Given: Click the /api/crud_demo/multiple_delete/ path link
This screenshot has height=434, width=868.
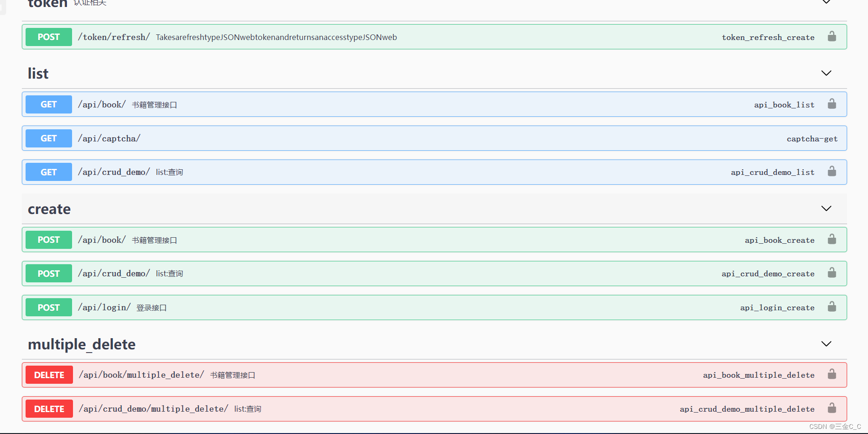Looking at the screenshot, I should pyautogui.click(x=153, y=409).
